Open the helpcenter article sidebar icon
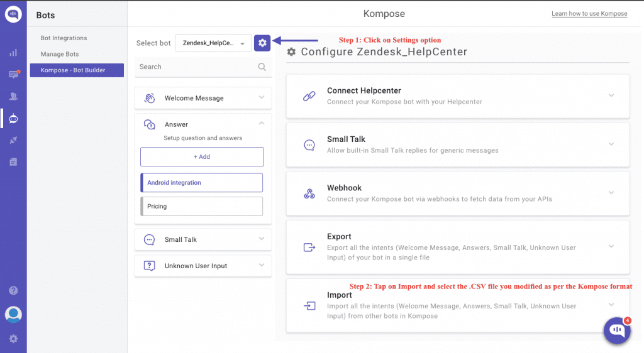Image resolution: width=644 pixels, height=353 pixels. click(x=14, y=162)
